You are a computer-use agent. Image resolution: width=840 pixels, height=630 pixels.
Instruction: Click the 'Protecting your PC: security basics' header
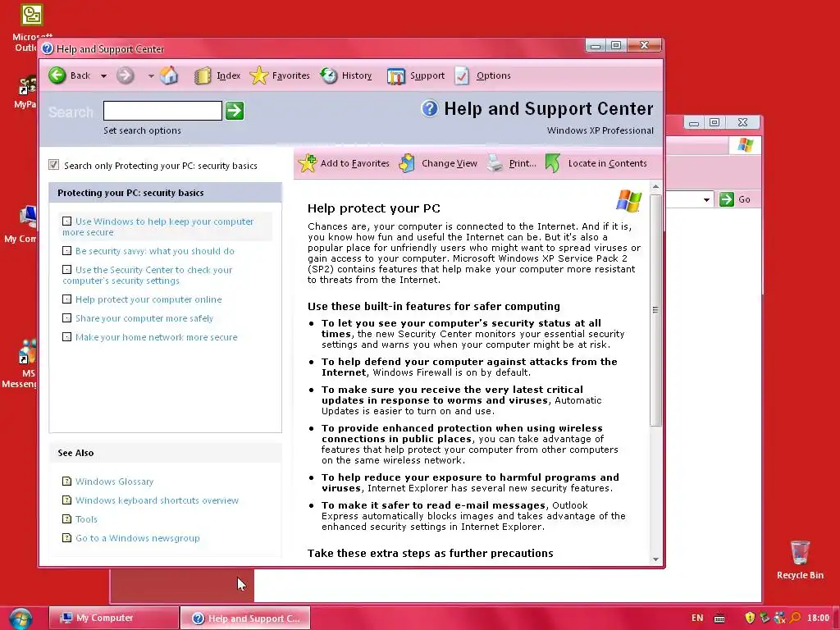(x=165, y=193)
